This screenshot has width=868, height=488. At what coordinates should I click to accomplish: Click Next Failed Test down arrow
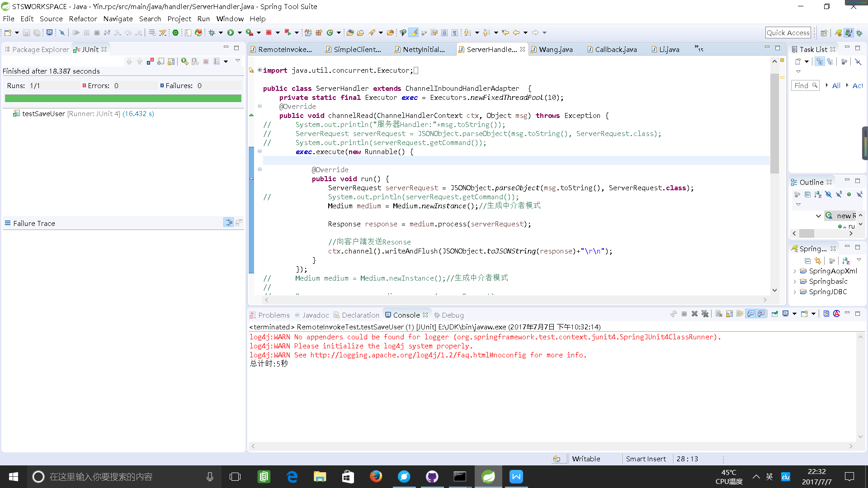tap(129, 61)
